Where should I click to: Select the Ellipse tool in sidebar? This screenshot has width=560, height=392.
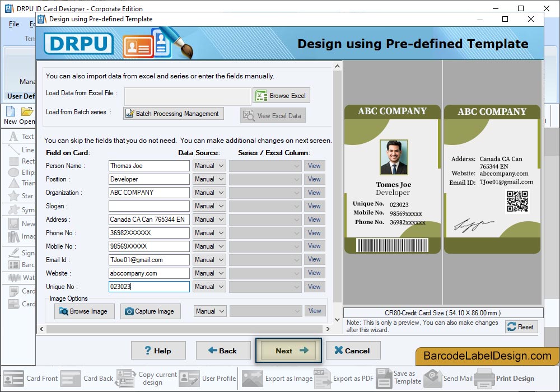(x=21, y=172)
